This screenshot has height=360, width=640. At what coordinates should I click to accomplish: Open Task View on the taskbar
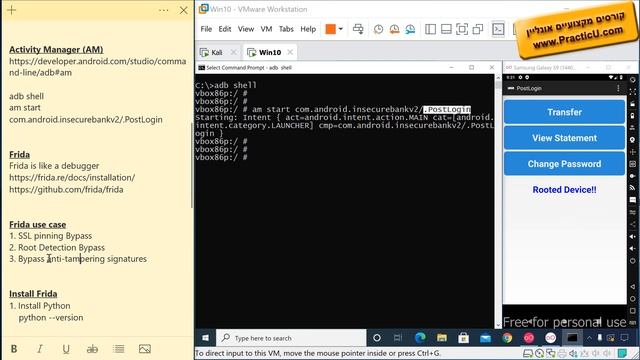coord(398,338)
